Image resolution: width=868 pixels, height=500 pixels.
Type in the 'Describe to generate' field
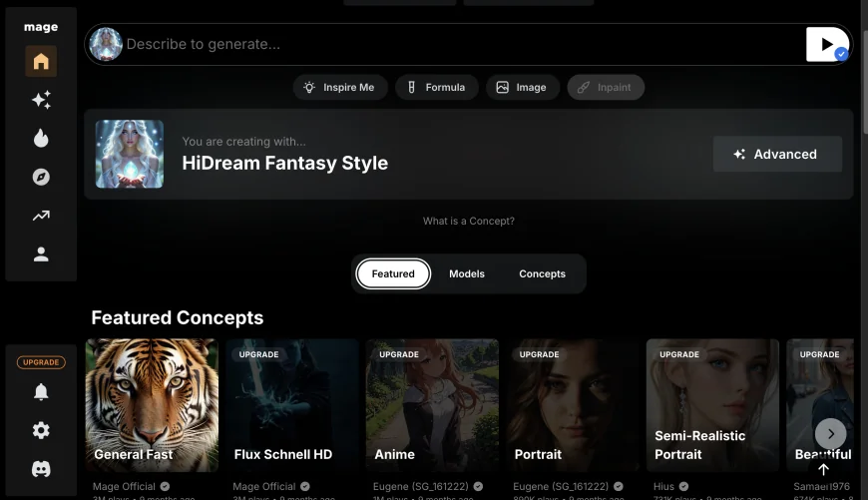(459, 45)
